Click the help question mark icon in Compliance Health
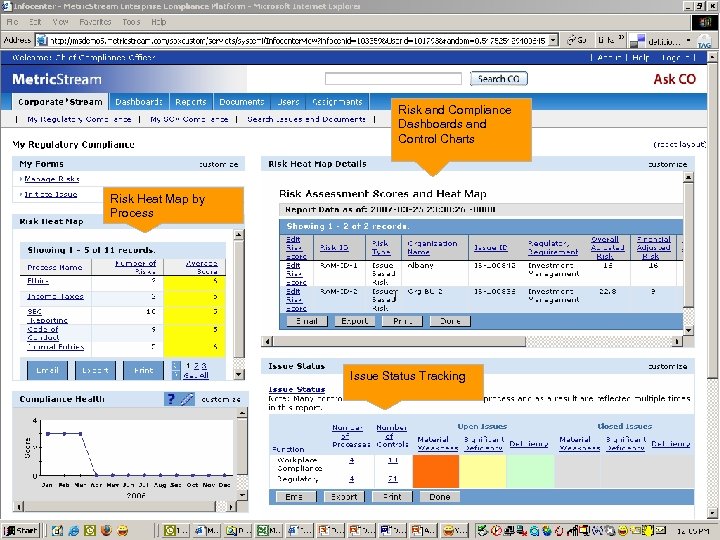This screenshot has width=720, height=540. point(170,399)
